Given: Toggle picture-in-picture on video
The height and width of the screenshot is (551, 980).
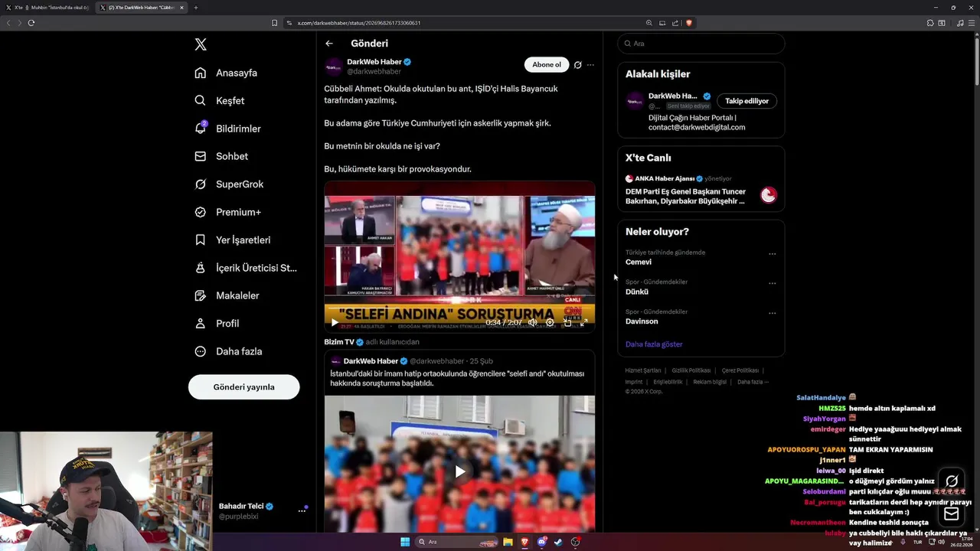Looking at the screenshot, I should point(567,323).
